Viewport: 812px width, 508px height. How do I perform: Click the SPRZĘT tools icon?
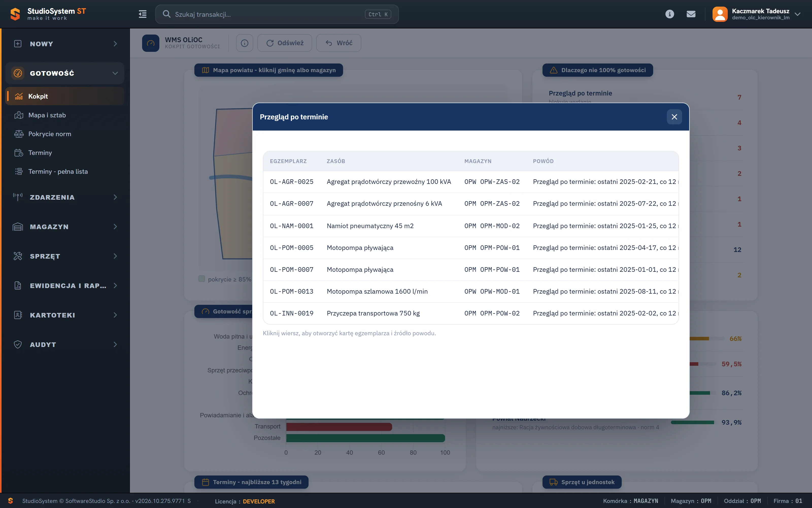(x=18, y=256)
